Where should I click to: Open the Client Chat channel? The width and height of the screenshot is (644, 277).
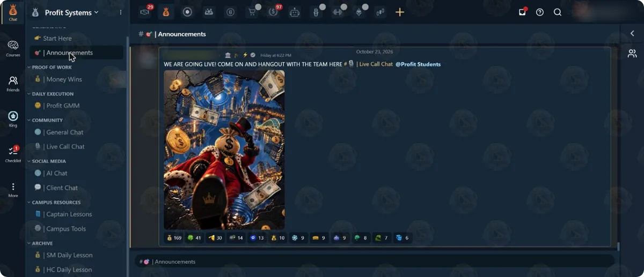(x=76, y=188)
